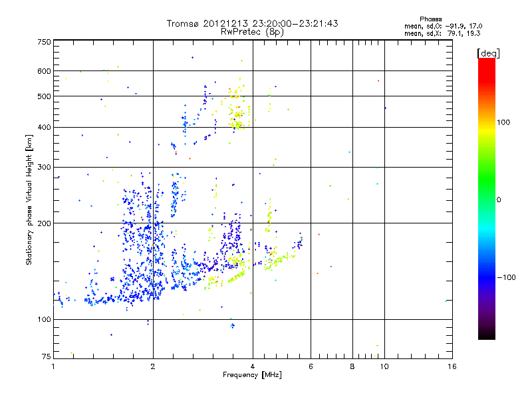
Task: Click the x-axis tick label '16'
Action: click(x=452, y=366)
